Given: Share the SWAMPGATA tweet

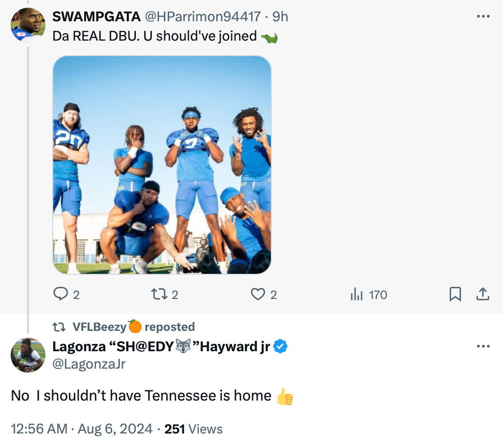Looking at the screenshot, I should (483, 294).
